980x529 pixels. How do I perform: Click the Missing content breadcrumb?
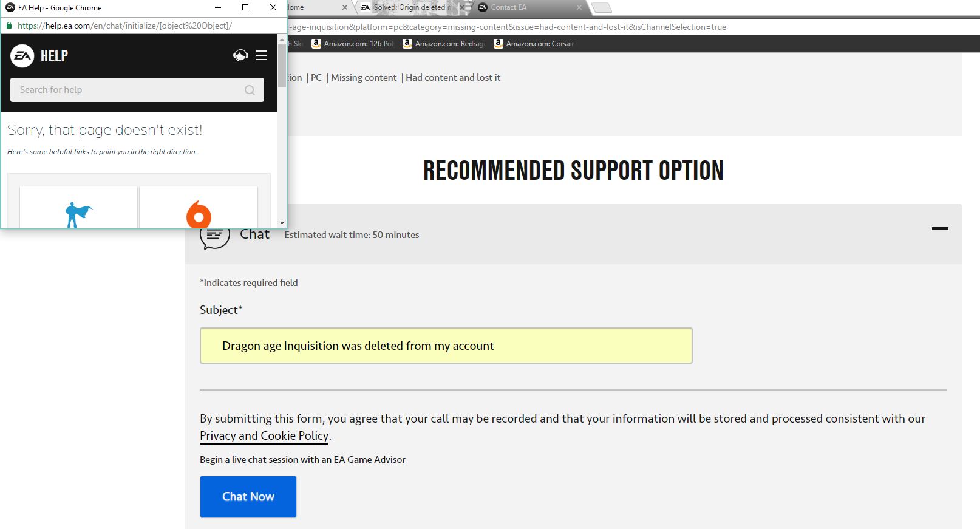pyautogui.click(x=364, y=78)
